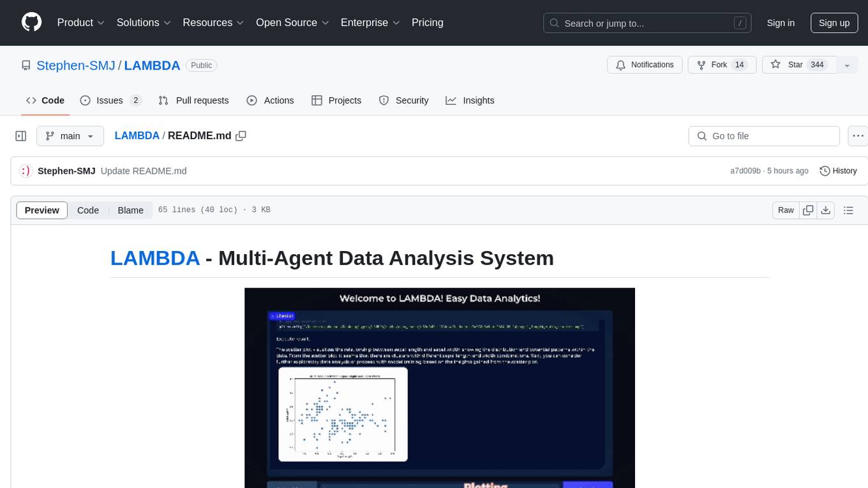Click the Sign up button

[834, 23]
